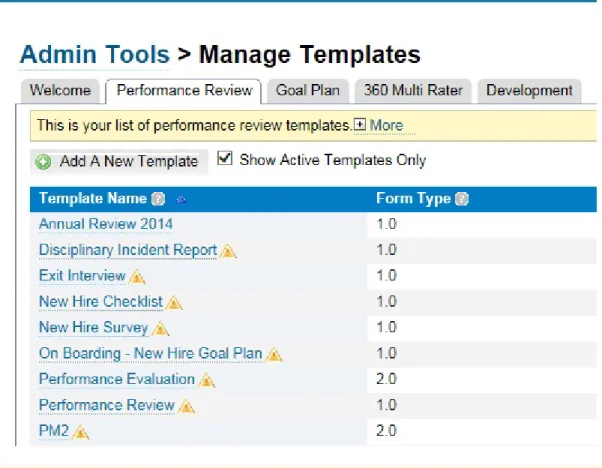Uncheck Show Active Templates Only checkbox
Image resolution: width=602 pixels, height=468 pixels.
click(225, 158)
